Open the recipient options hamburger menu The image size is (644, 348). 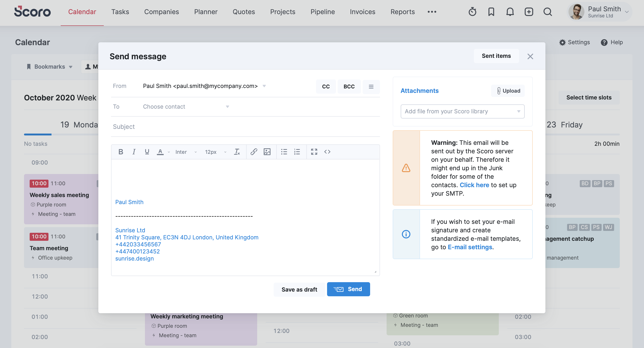[371, 87]
